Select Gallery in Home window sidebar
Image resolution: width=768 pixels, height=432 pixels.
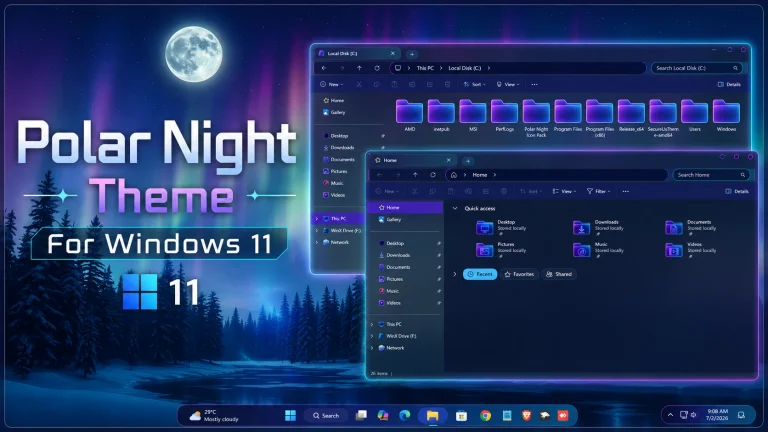point(406,219)
